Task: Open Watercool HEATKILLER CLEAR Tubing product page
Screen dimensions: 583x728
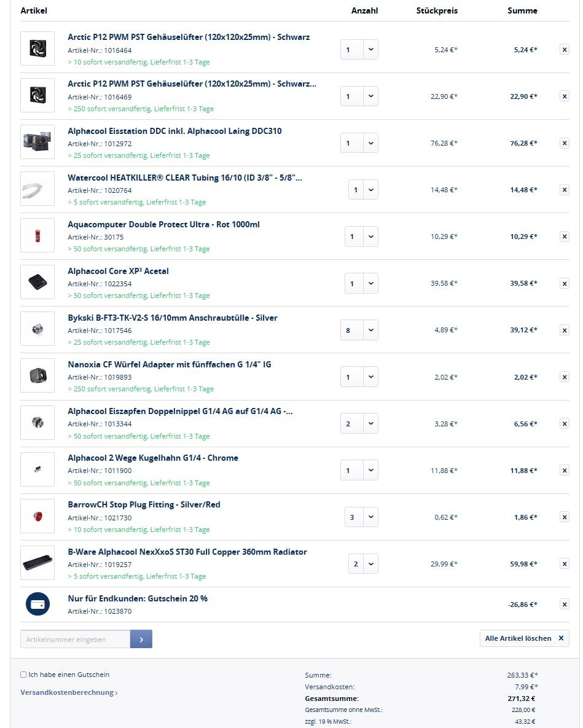Action: pos(185,178)
